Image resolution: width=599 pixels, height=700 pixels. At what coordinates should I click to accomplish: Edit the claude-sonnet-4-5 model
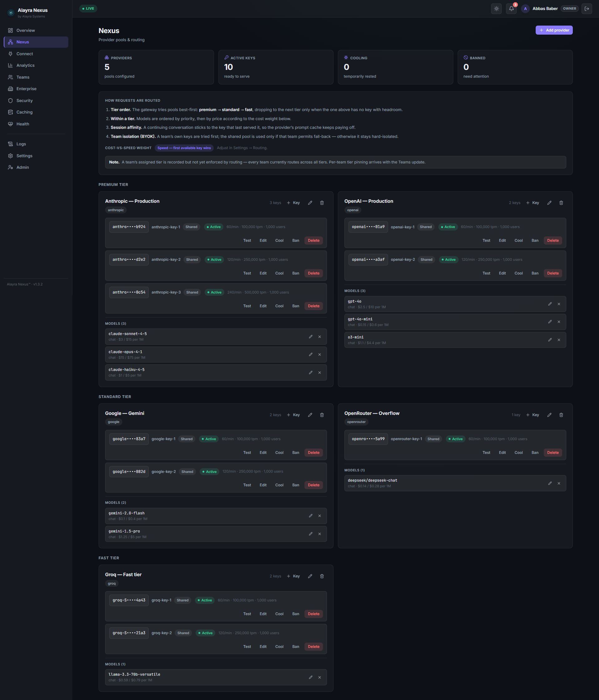[310, 337]
